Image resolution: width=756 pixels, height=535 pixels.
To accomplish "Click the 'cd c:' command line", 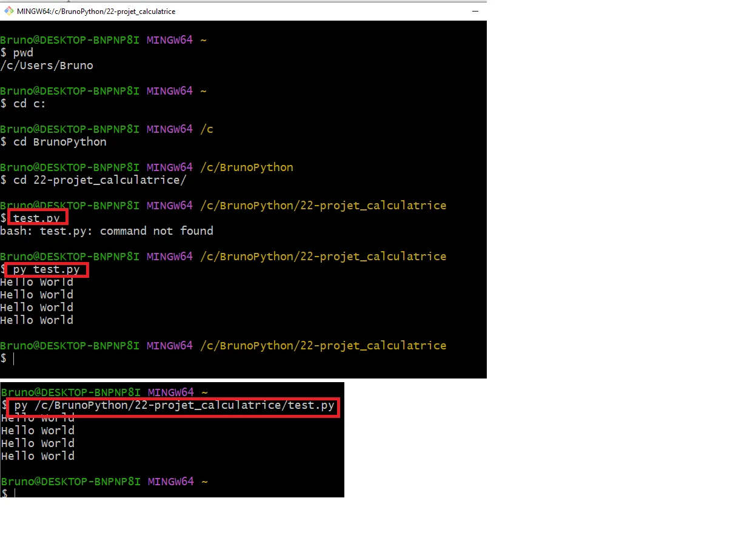I will (x=29, y=104).
